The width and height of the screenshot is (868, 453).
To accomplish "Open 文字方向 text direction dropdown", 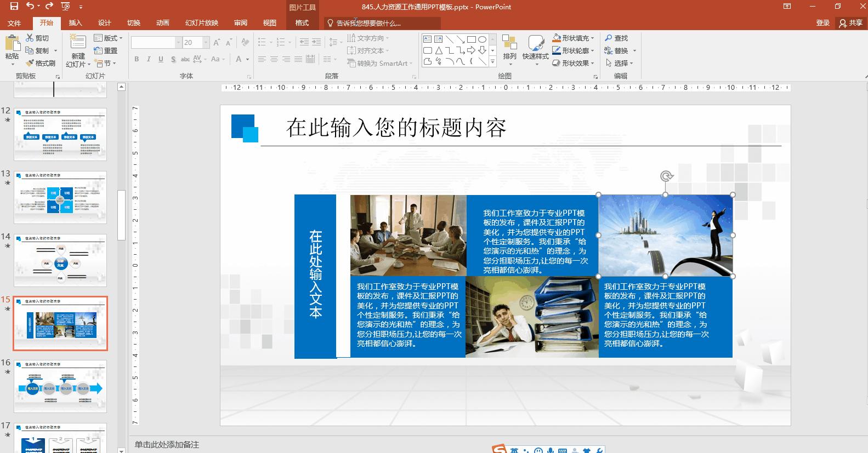I will pyautogui.click(x=368, y=38).
